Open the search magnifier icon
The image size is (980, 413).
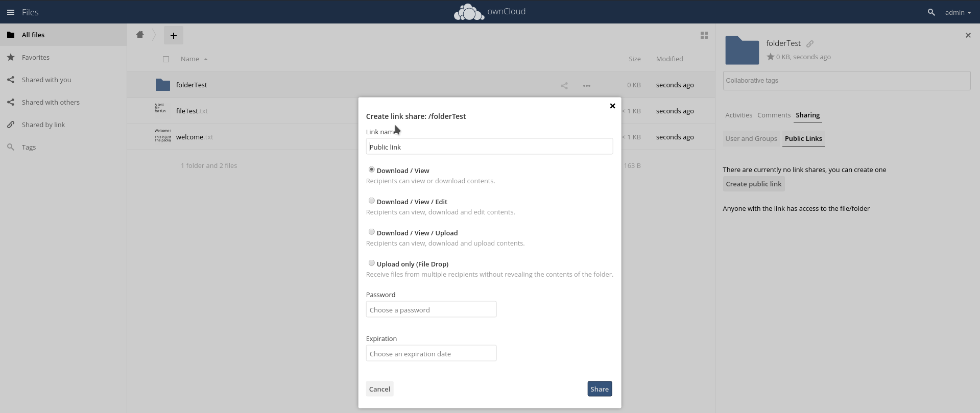pos(931,12)
